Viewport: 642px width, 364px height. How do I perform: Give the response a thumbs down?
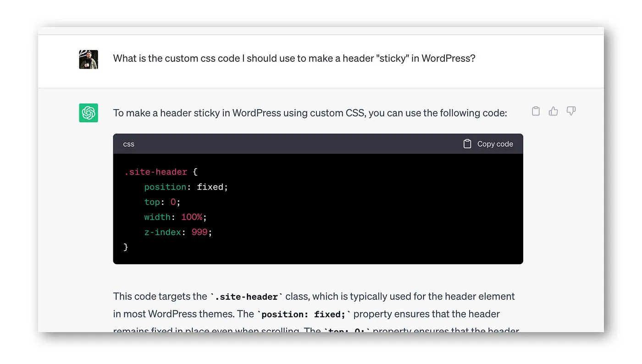[571, 111]
